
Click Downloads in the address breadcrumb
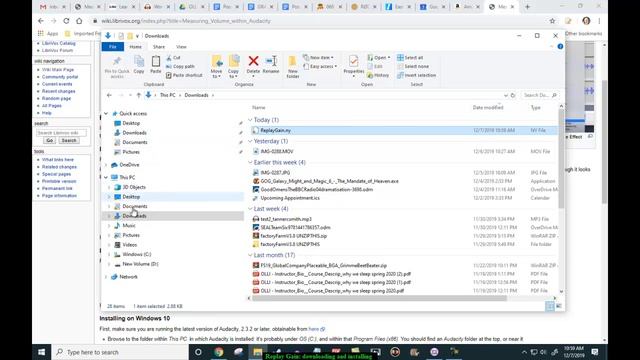click(x=196, y=95)
